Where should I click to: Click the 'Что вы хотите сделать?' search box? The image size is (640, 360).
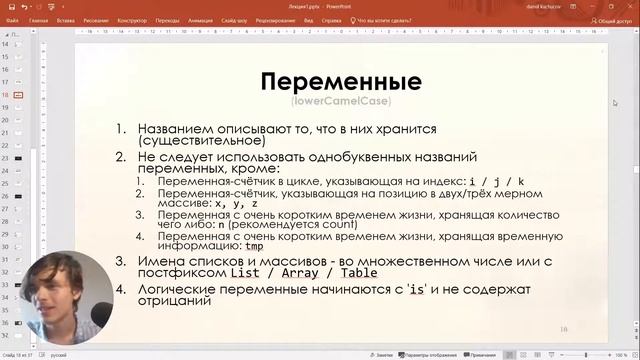click(x=381, y=20)
